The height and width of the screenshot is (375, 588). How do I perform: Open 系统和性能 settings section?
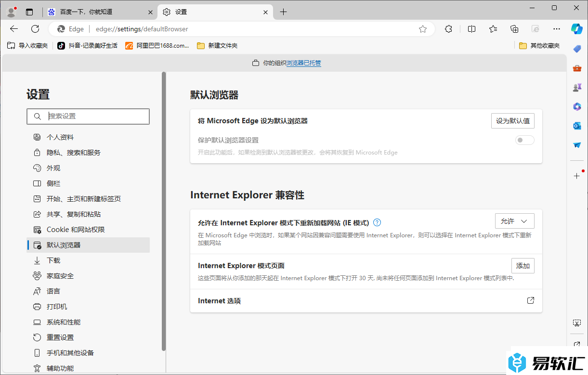click(88, 322)
